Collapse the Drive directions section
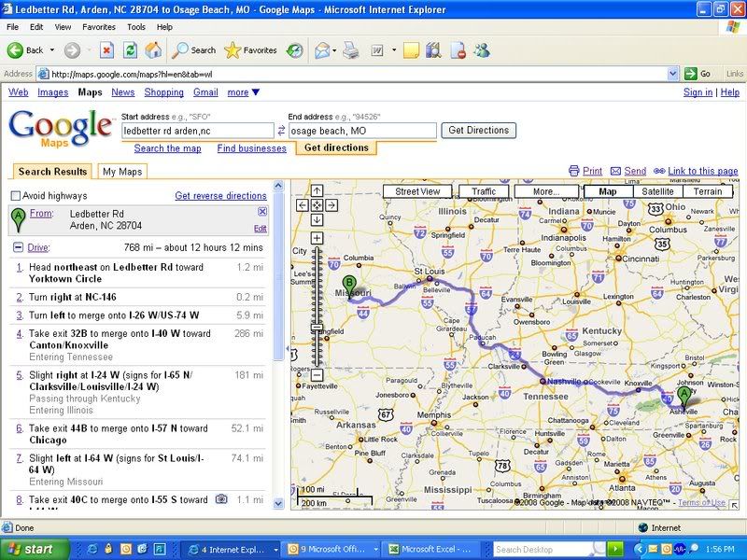 [18, 247]
